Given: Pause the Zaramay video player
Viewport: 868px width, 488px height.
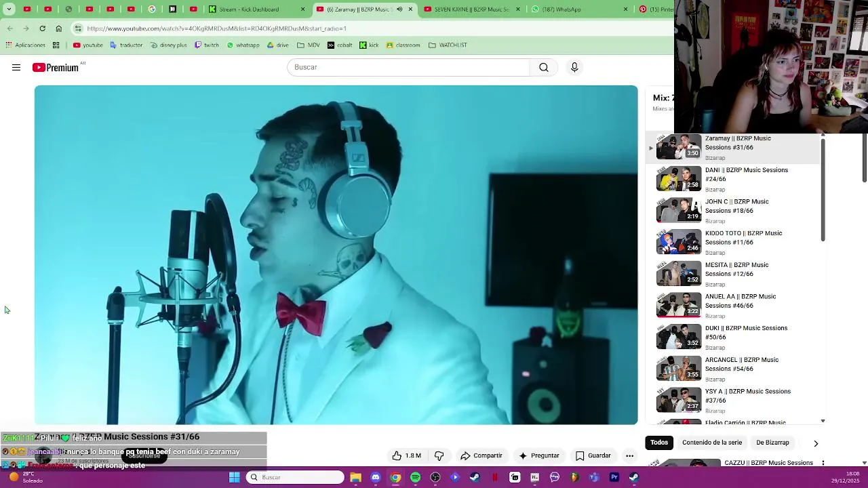Looking at the screenshot, I should coord(336,255).
